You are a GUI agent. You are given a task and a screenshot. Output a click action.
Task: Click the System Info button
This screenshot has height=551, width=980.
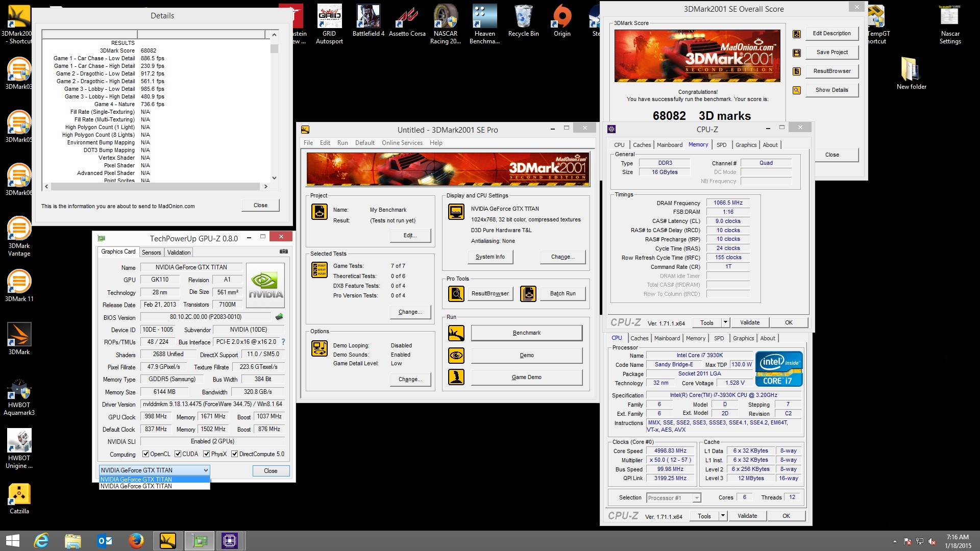coord(490,257)
